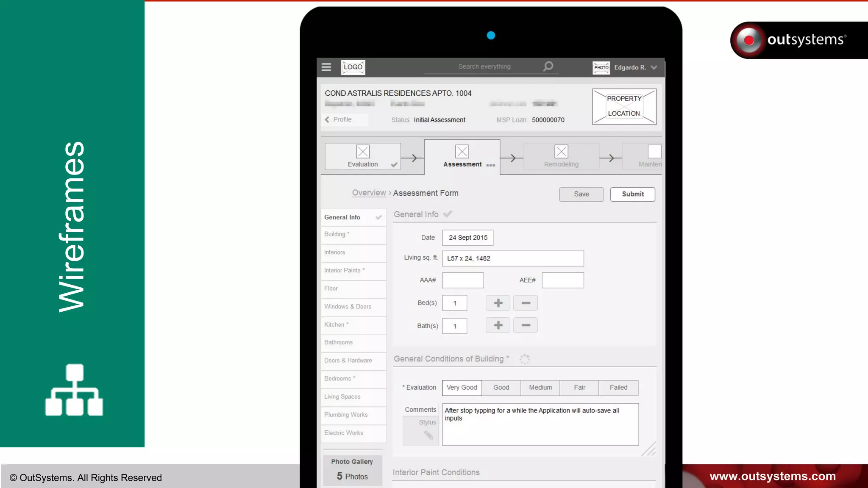Click Evaluation completed checkmark
This screenshot has width=868, height=488.
point(394,165)
